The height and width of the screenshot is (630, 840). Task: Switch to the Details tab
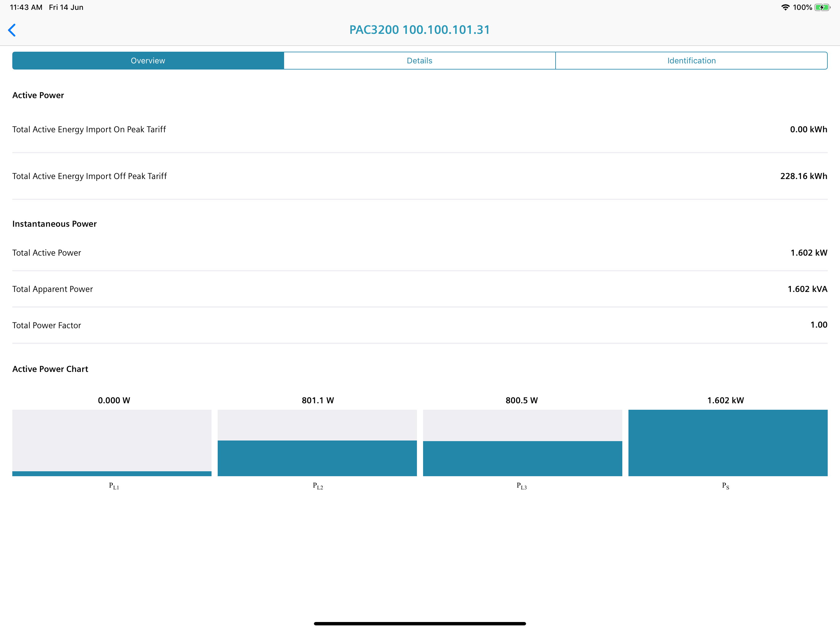tap(419, 60)
